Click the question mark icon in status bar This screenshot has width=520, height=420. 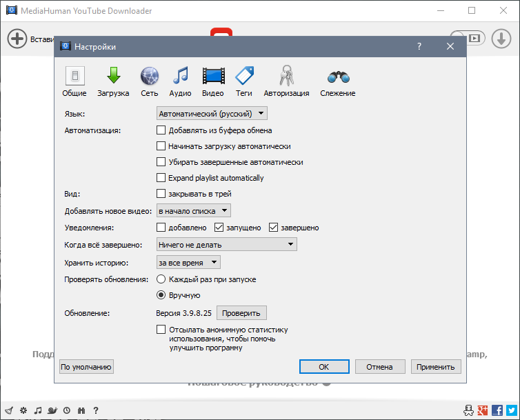(x=96, y=410)
